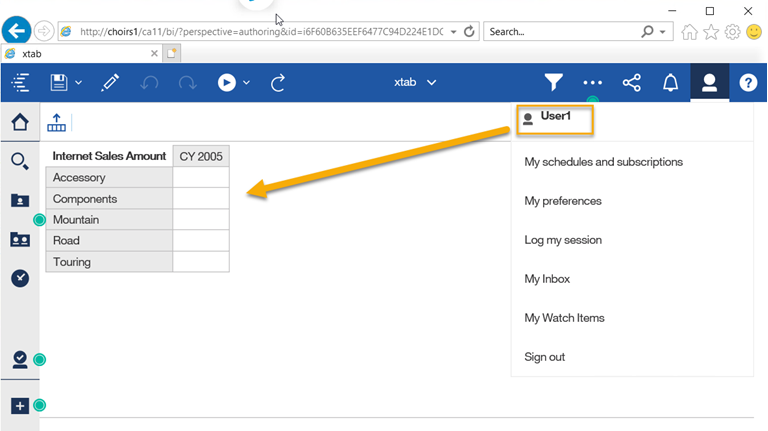
Task: Expand the save options dropdown arrow
Action: click(78, 83)
